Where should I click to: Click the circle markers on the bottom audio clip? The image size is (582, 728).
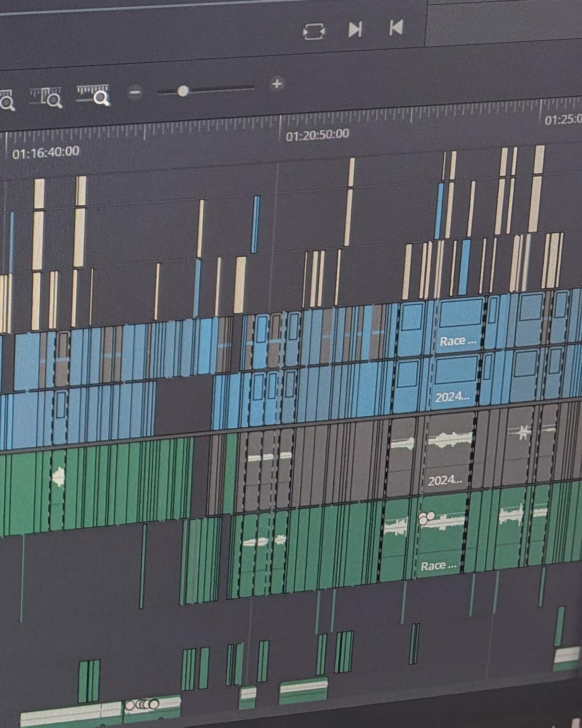[x=142, y=705]
